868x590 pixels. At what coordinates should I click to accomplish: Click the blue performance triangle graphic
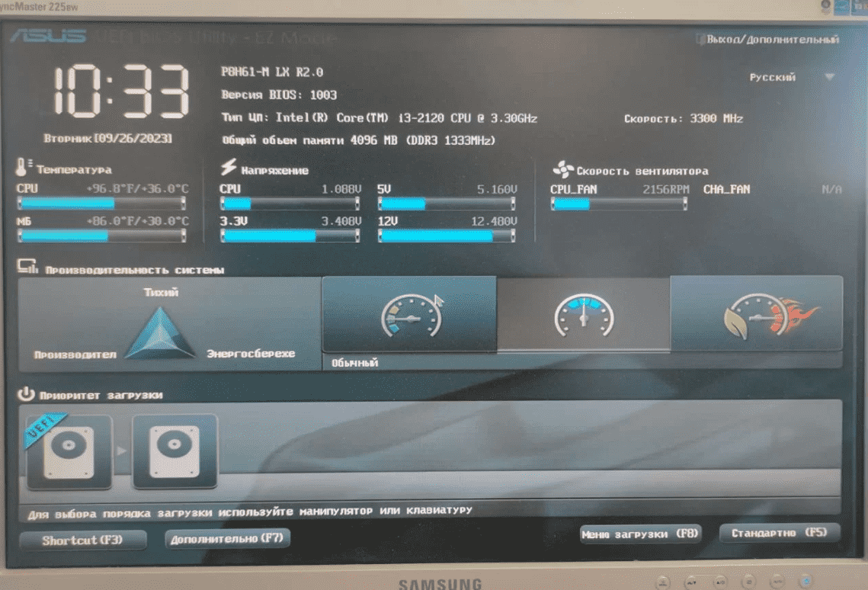(x=159, y=333)
